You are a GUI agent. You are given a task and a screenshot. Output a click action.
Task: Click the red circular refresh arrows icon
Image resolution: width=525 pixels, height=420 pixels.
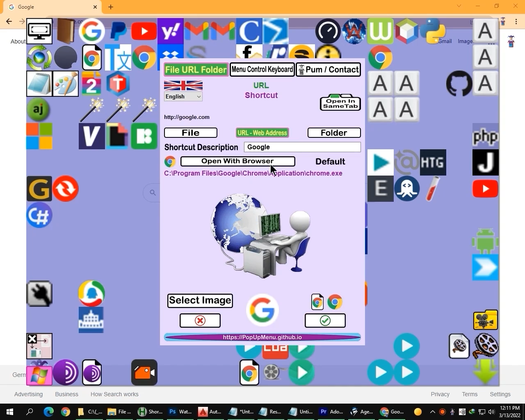pyautogui.click(x=66, y=189)
